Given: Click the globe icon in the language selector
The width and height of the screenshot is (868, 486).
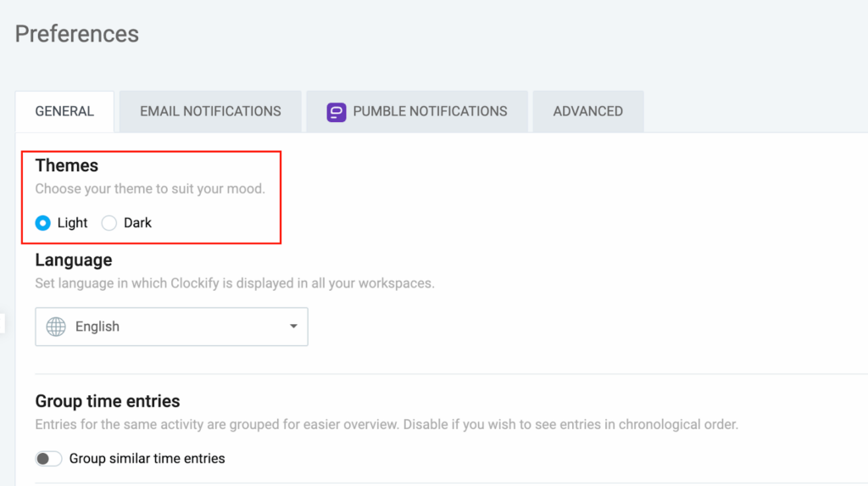Looking at the screenshot, I should pyautogui.click(x=56, y=327).
